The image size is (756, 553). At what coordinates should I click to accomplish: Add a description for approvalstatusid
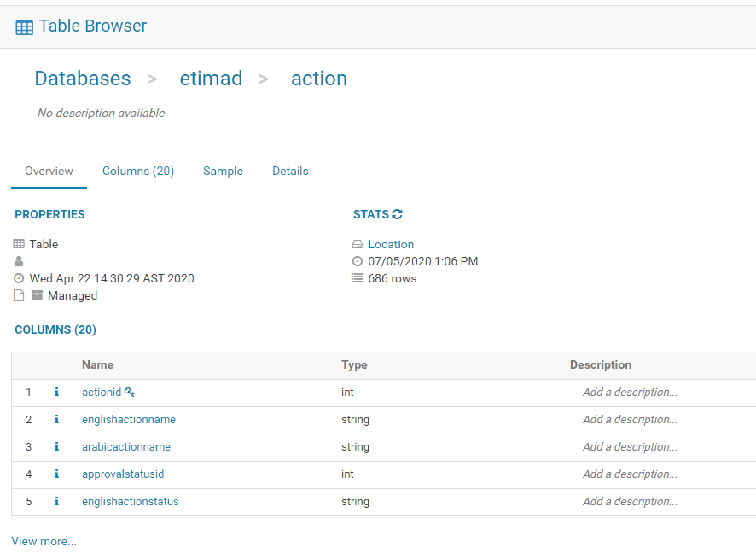[x=630, y=474]
